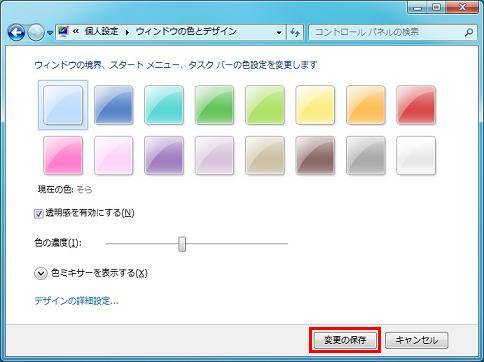Close the window with the red X

coord(462,7)
